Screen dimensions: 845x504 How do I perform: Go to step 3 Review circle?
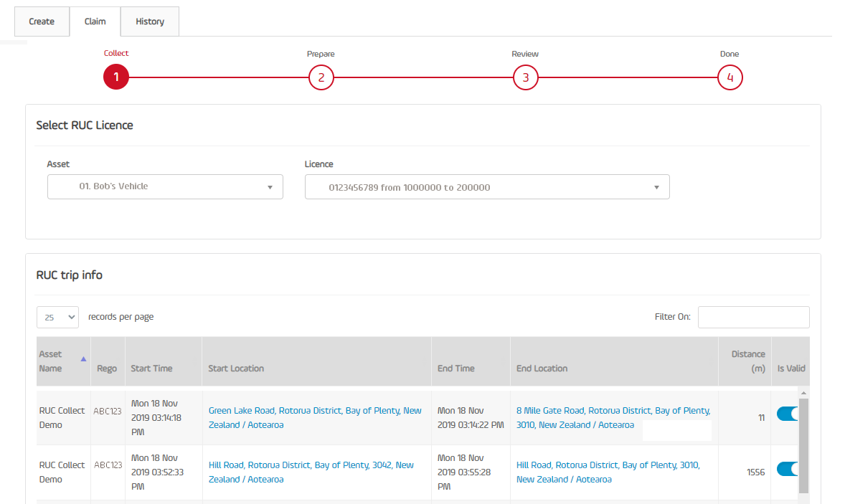point(525,77)
